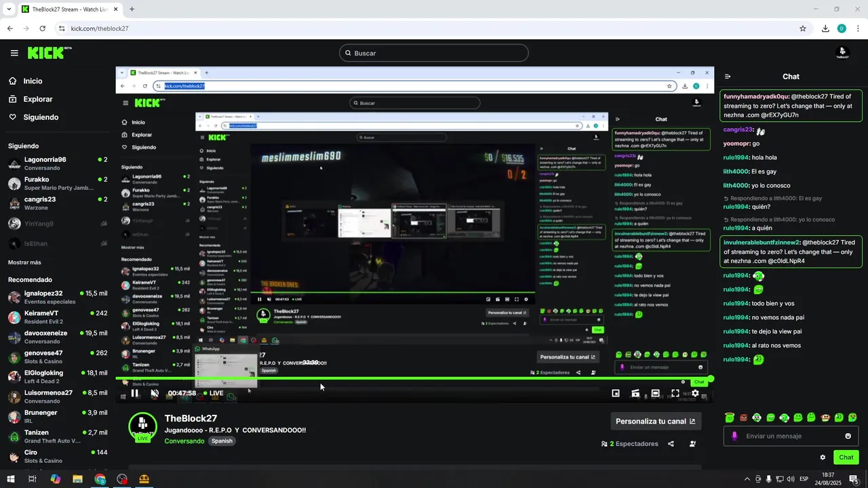Image resolution: width=868 pixels, height=488 pixels.
Task: Click the Enviar un mensaje chat input
Action: (791, 436)
